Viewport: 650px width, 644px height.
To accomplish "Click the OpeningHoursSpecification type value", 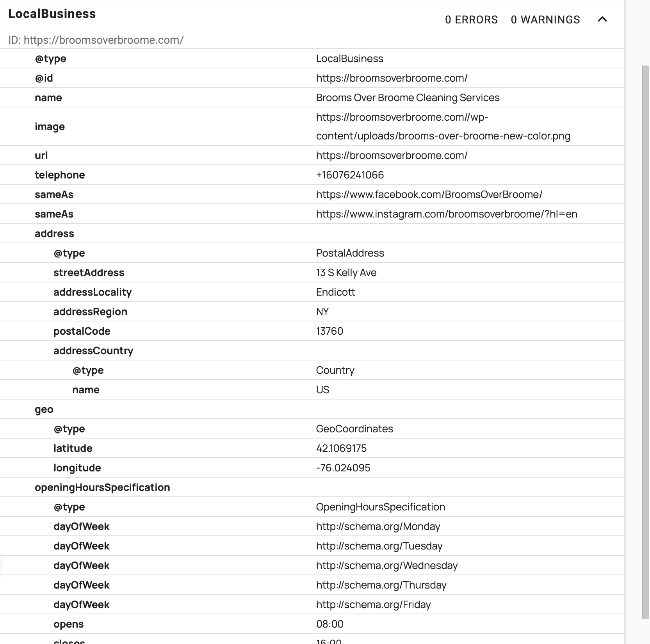I will pyautogui.click(x=381, y=507).
